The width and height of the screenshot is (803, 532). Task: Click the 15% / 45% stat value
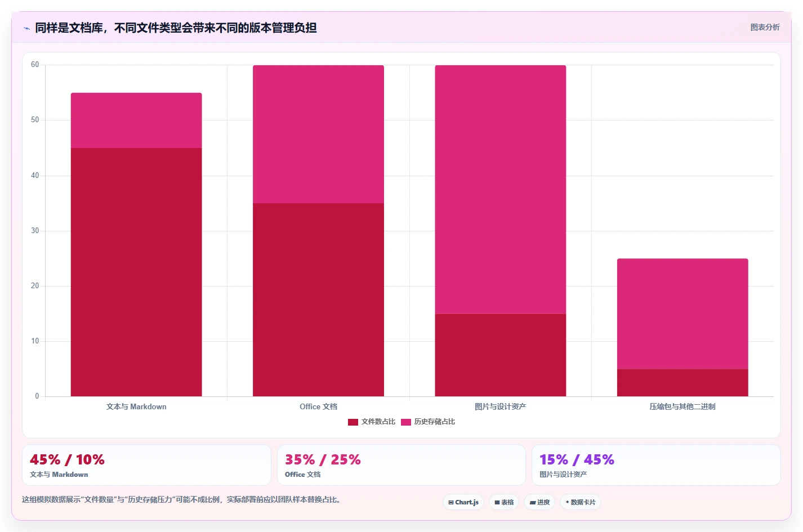pyautogui.click(x=577, y=460)
